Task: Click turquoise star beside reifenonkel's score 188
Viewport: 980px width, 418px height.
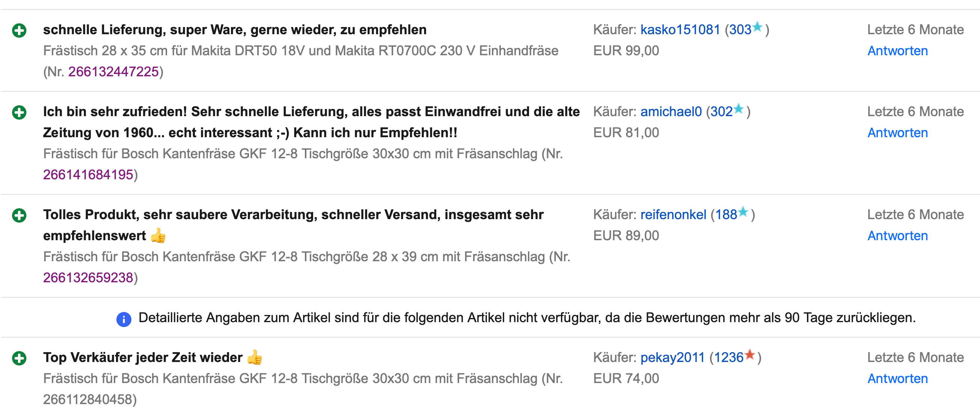Action: pyautogui.click(x=743, y=212)
